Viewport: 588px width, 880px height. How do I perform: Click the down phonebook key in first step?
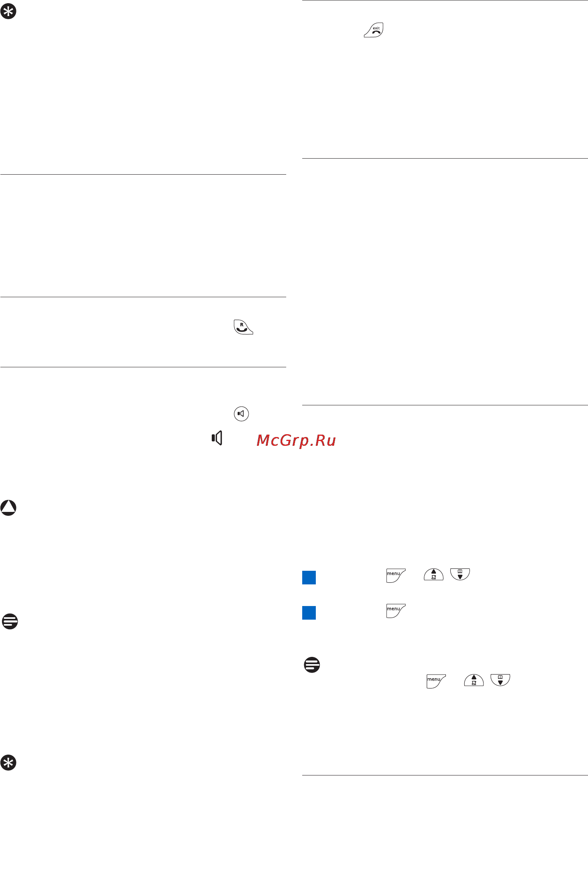click(x=460, y=574)
